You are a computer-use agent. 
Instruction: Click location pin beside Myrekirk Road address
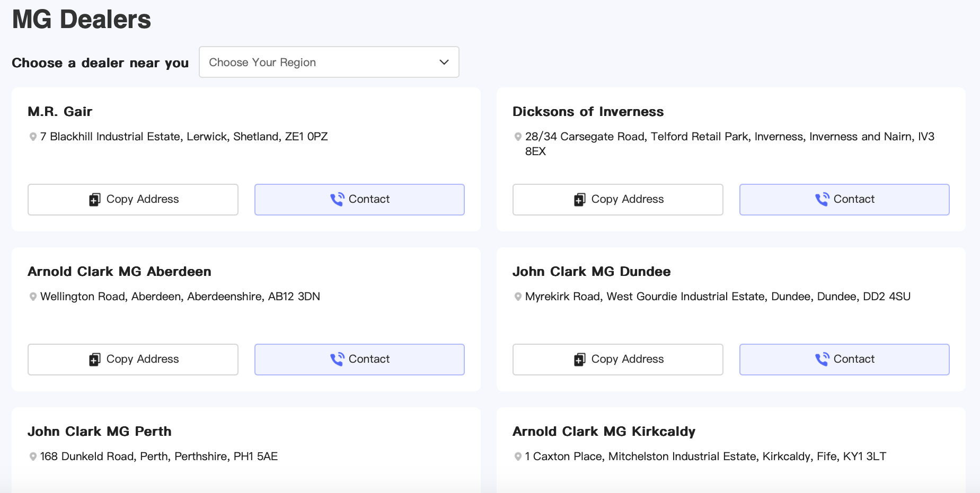518,297
